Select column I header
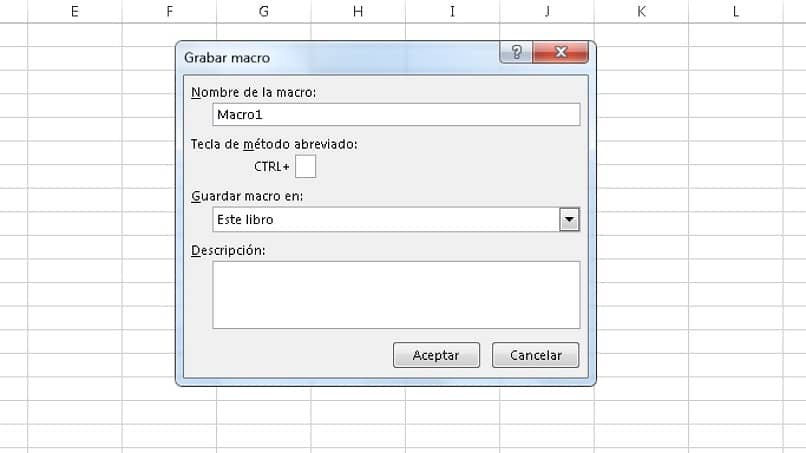 click(x=452, y=11)
